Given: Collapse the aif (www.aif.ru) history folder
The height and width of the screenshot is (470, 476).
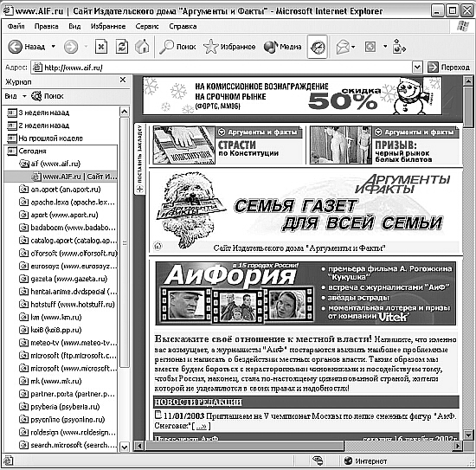Looking at the screenshot, I should pyautogui.click(x=50, y=164).
